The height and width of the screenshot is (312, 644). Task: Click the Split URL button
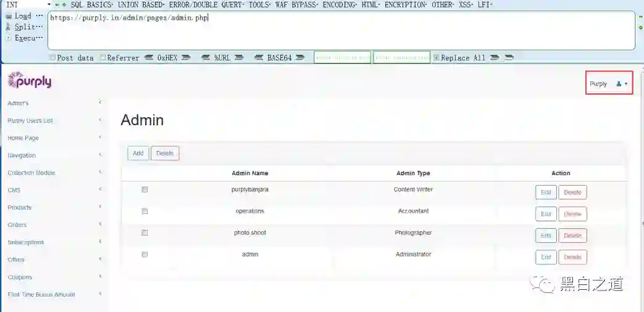point(24,27)
